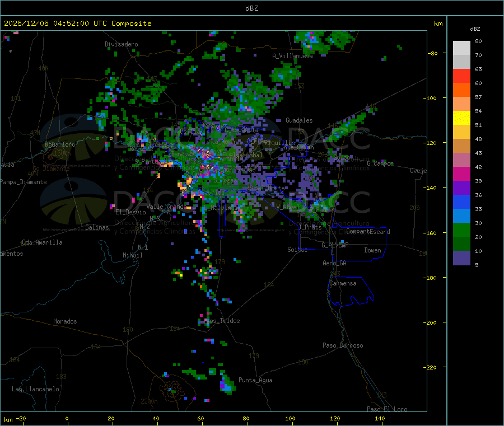
Task: Click the Co_Diamante label
Action: point(51,168)
